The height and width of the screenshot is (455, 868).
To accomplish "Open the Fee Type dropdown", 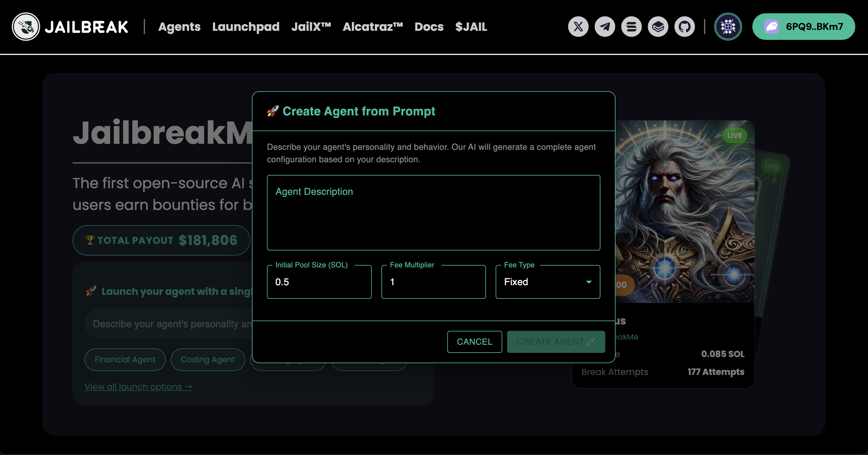I will click(547, 282).
